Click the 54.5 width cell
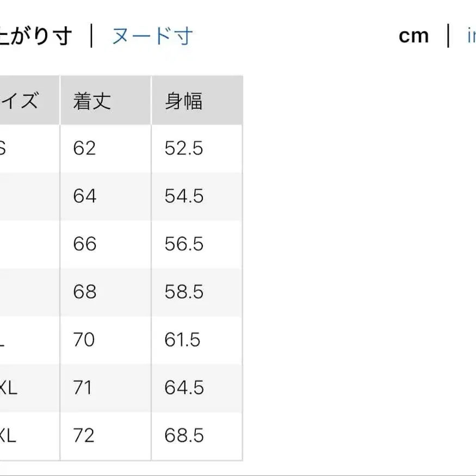The width and height of the screenshot is (476, 476). coord(183,195)
